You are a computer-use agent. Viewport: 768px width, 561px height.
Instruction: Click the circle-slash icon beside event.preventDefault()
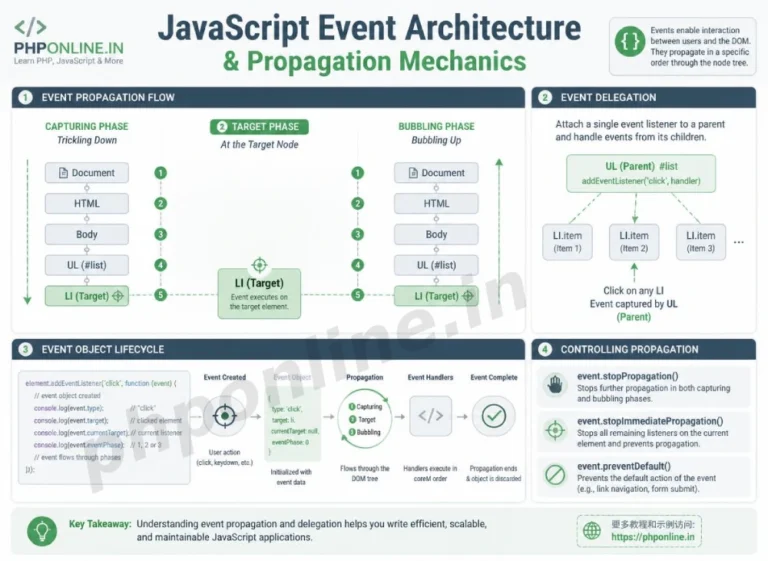(x=555, y=475)
